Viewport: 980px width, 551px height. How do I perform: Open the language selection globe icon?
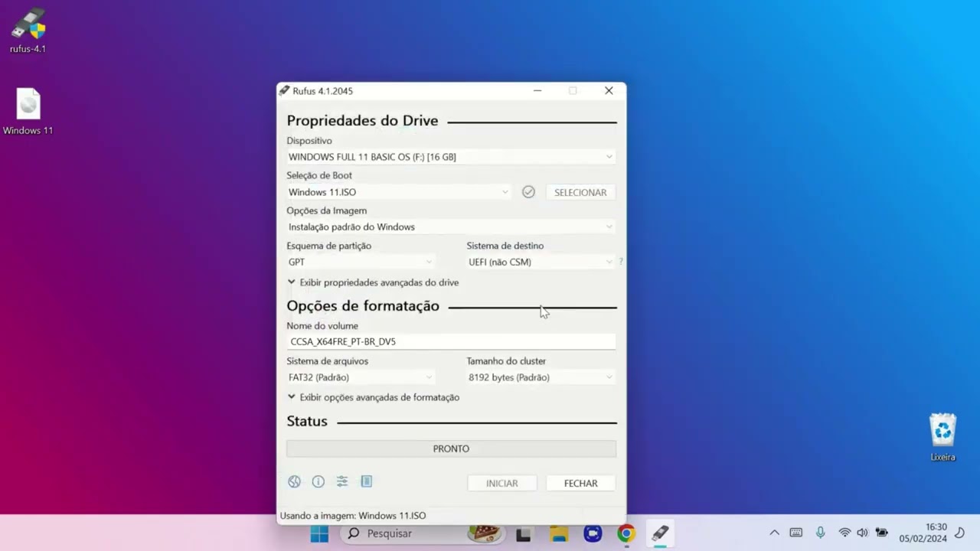(294, 481)
